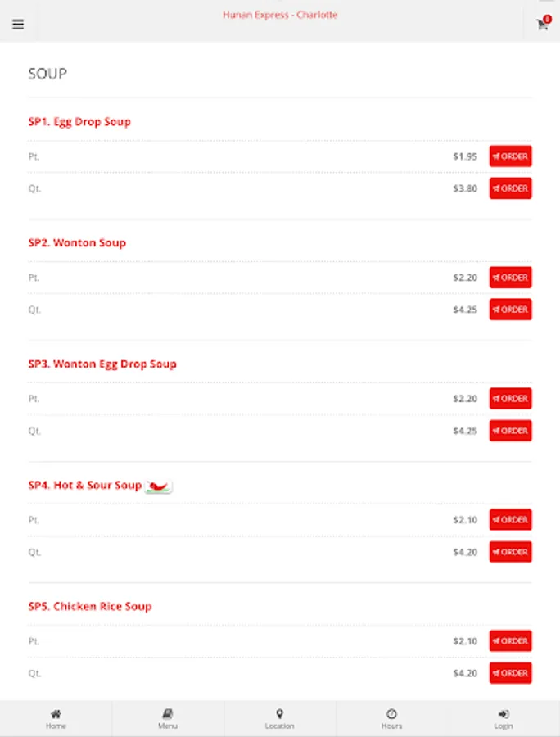Screen dimensions: 560x737
Task: Order Hot & Sour Soup quart
Action: pos(510,552)
